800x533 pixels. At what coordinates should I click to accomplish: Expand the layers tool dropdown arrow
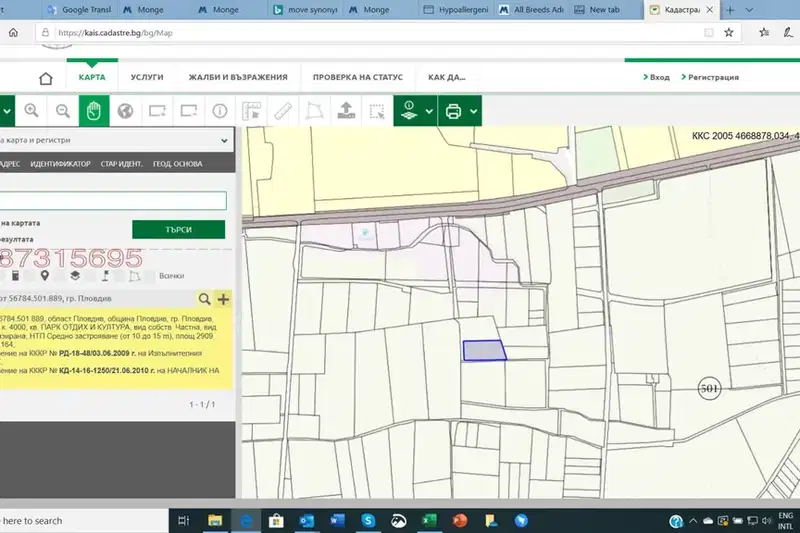[x=430, y=111]
